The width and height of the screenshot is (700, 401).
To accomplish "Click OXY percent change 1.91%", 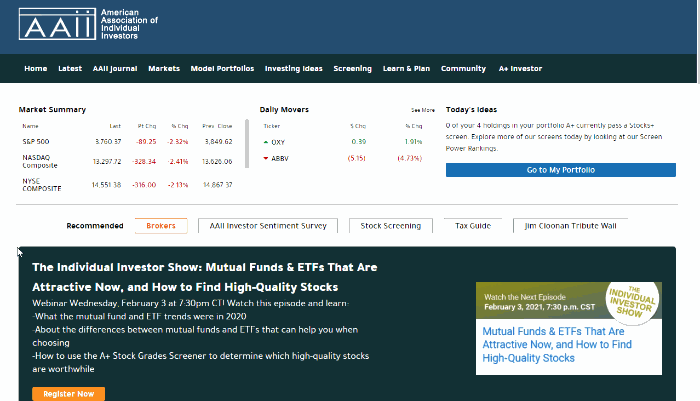I will click(413, 142).
